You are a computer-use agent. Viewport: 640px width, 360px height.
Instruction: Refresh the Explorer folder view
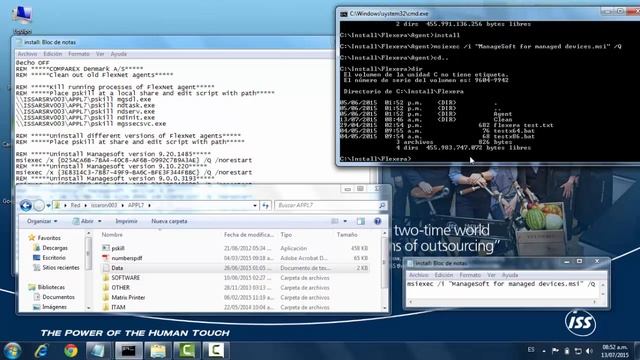tap(266, 205)
